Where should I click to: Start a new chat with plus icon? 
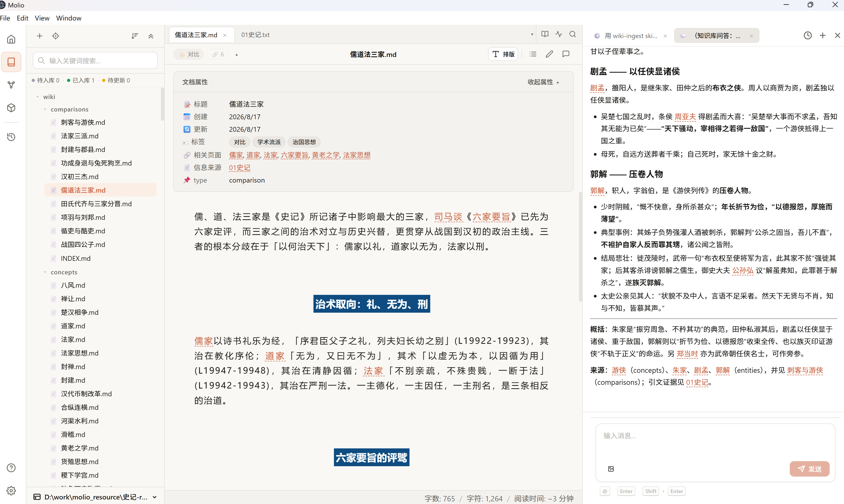click(823, 35)
